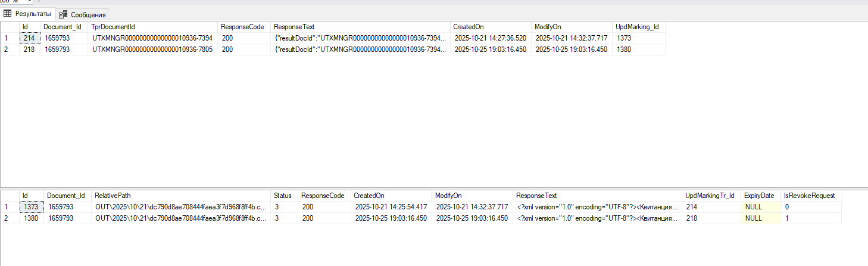Select the ExpiryDate column header
868x266 pixels.
tap(760, 196)
